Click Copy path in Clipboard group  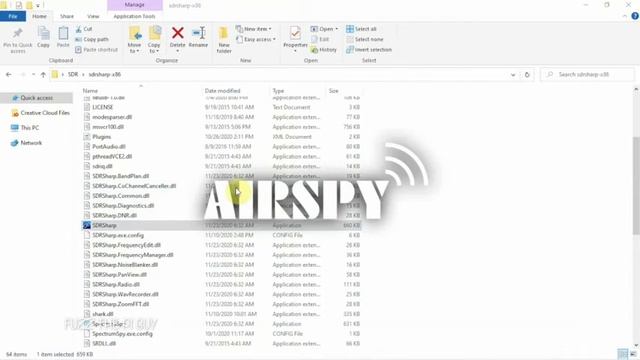(x=92, y=39)
